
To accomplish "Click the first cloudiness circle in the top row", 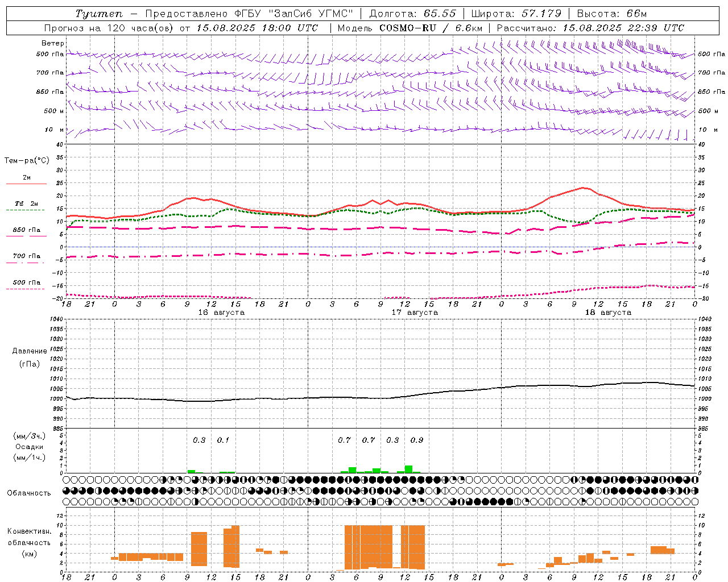I will tap(67, 479).
